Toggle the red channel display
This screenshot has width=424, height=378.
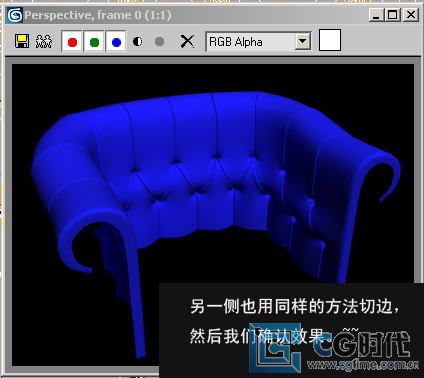point(72,42)
